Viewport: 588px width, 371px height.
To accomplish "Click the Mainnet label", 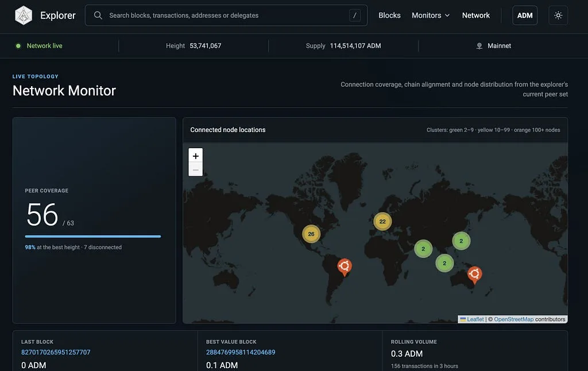I will tap(499, 46).
